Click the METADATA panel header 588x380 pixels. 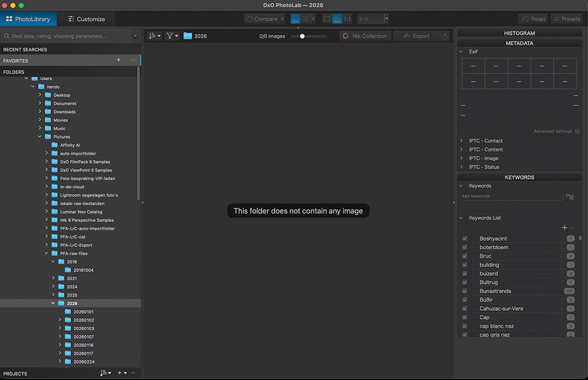click(x=519, y=43)
